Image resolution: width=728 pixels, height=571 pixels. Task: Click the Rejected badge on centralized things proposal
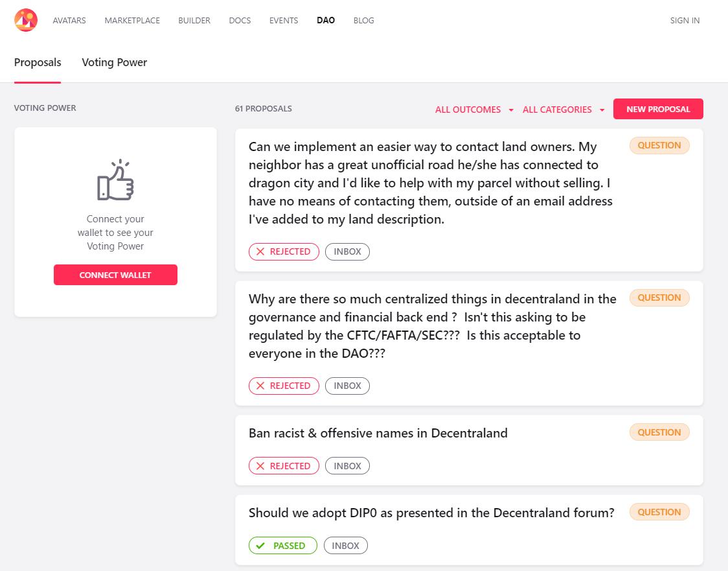(284, 386)
